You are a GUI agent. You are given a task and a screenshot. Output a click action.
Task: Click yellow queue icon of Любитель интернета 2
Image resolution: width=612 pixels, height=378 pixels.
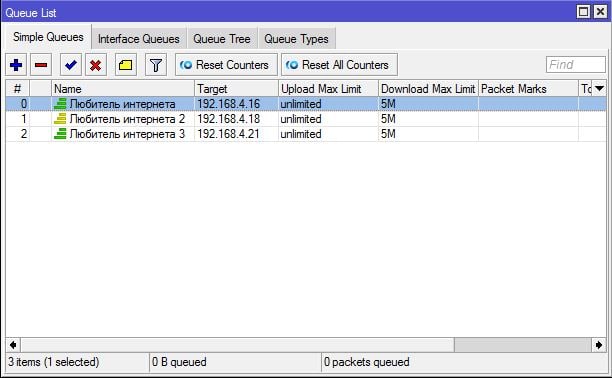[x=60, y=119]
